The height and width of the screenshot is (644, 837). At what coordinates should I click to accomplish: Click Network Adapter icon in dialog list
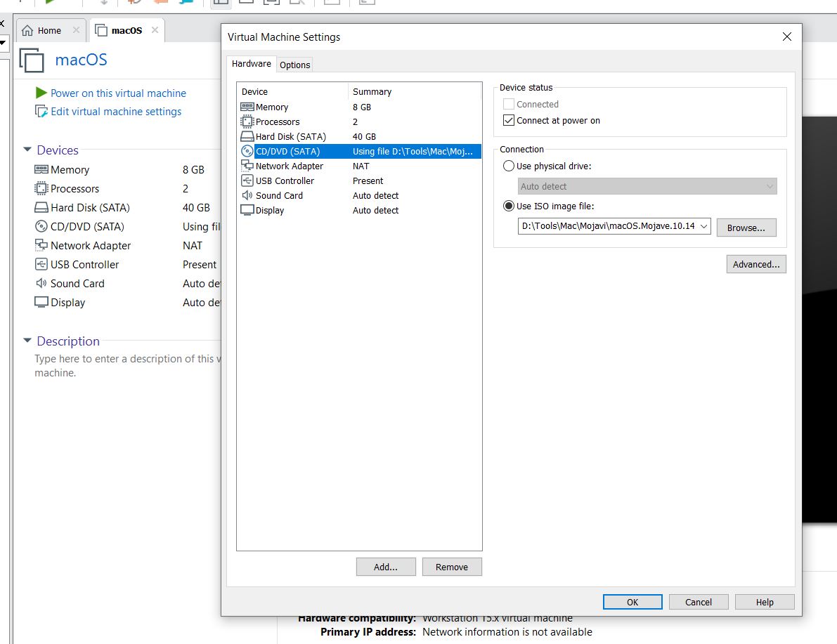[247, 166]
